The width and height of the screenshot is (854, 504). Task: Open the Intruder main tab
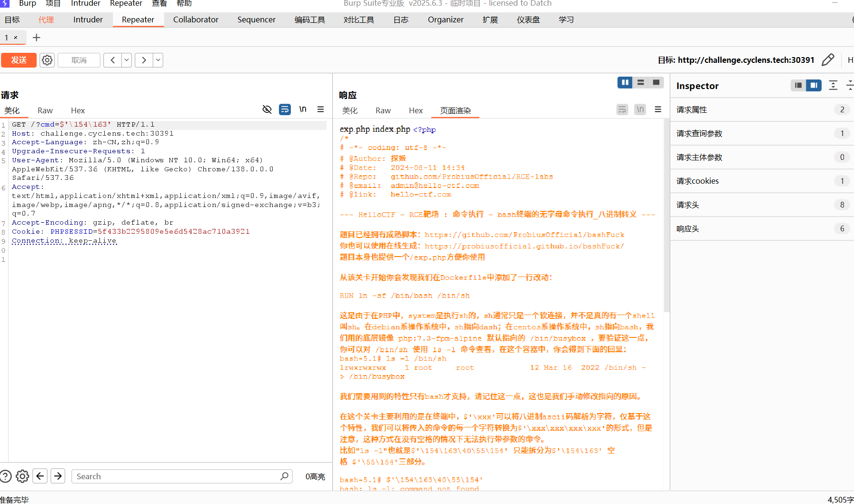coord(88,20)
